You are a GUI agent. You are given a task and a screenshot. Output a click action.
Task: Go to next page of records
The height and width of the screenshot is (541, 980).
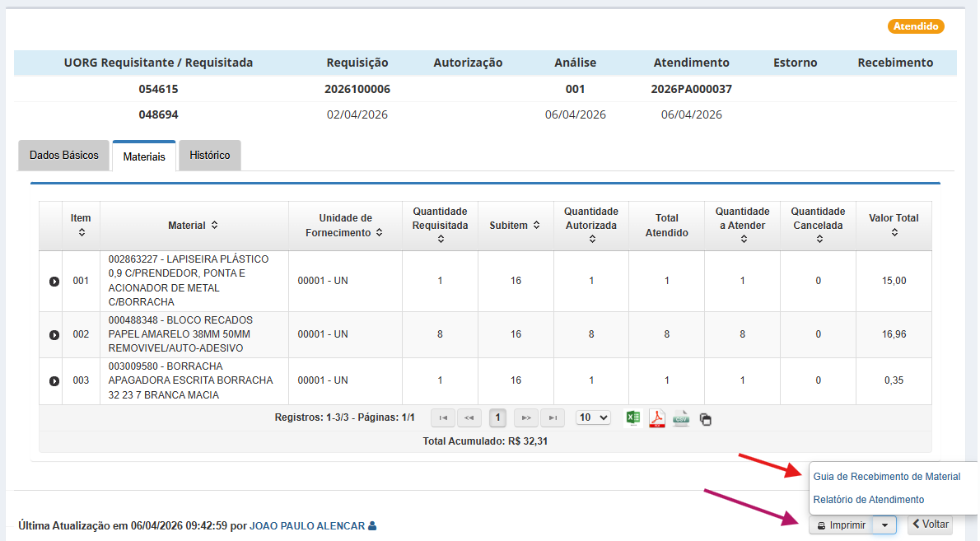tap(526, 418)
